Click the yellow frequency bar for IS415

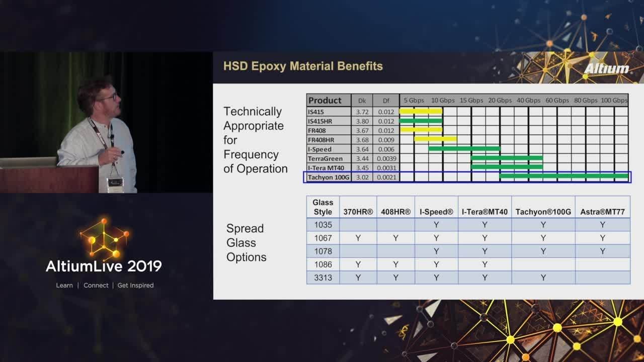click(x=421, y=111)
